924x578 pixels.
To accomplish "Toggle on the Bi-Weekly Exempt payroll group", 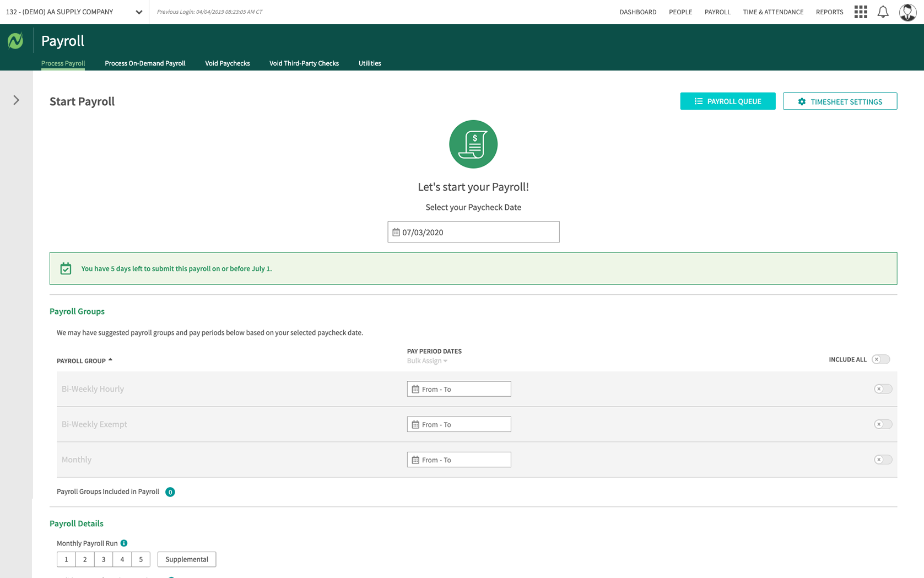I will (x=883, y=424).
